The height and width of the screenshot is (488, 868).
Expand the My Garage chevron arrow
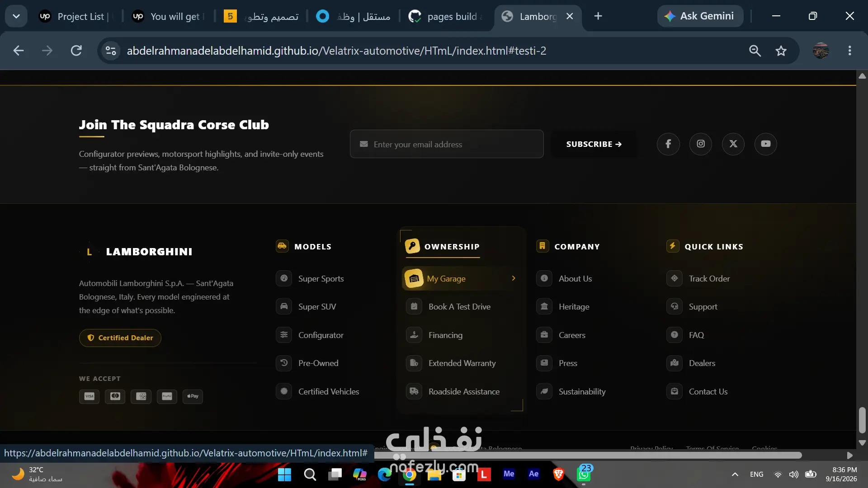pyautogui.click(x=514, y=278)
